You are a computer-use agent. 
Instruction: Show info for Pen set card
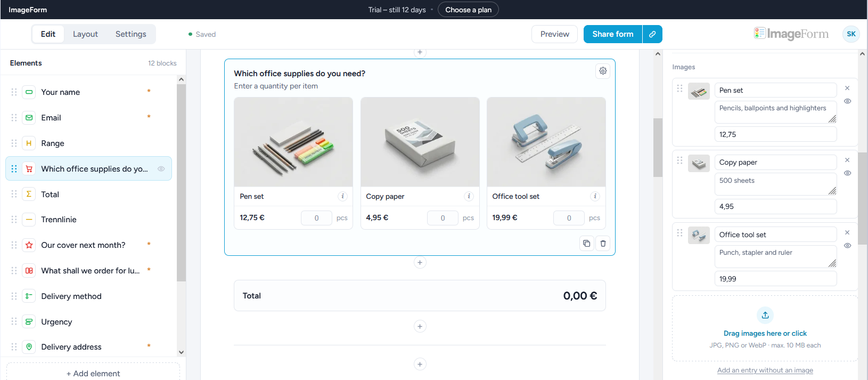[x=343, y=196]
